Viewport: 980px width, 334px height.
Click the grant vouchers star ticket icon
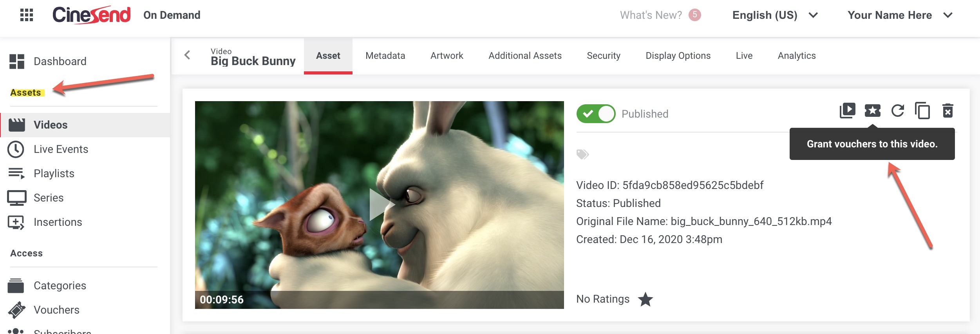pyautogui.click(x=872, y=111)
